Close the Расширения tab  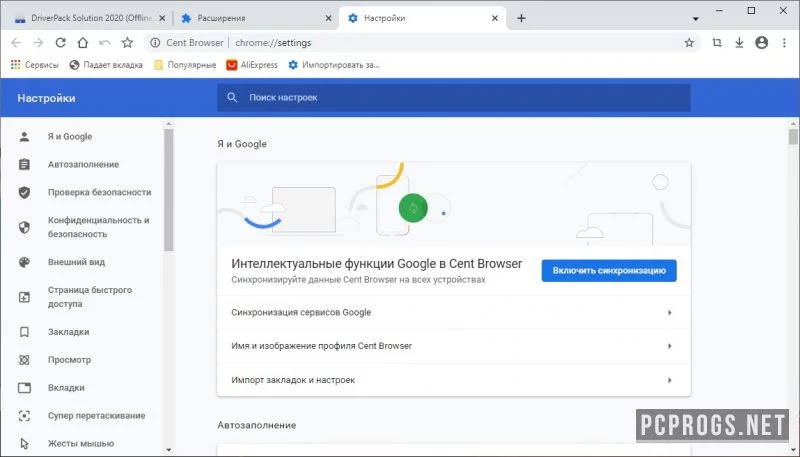[x=329, y=18]
